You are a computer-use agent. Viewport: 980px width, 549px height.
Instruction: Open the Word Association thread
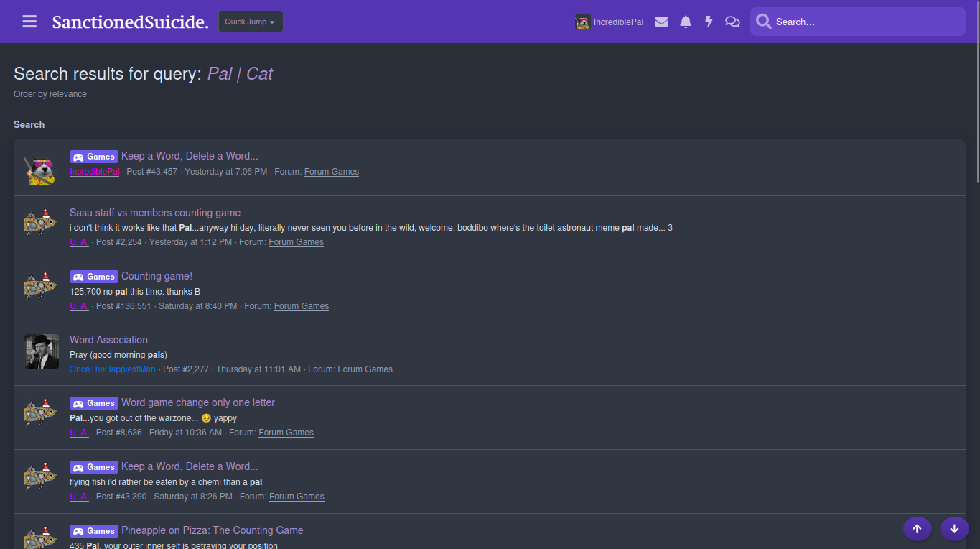point(108,340)
